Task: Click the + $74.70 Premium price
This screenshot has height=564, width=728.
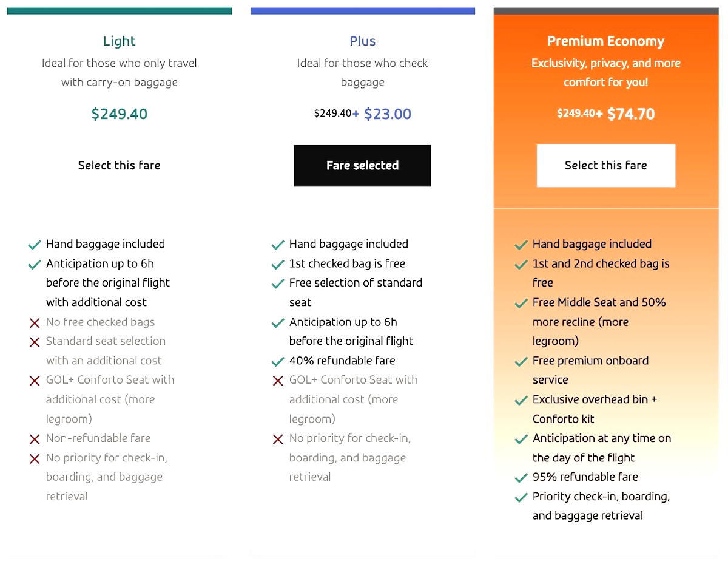Action: tap(625, 114)
